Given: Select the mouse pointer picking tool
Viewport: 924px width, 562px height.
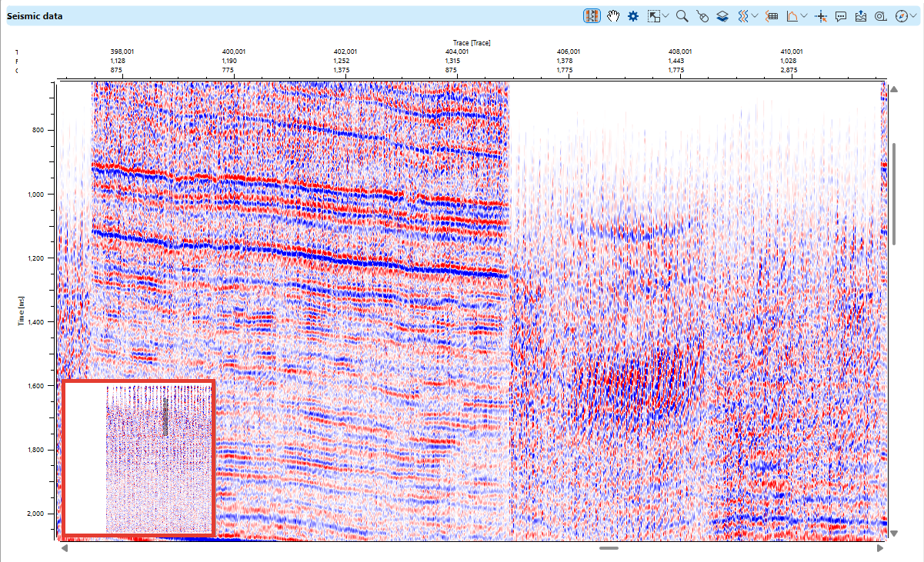Looking at the screenshot, I should tap(703, 15).
